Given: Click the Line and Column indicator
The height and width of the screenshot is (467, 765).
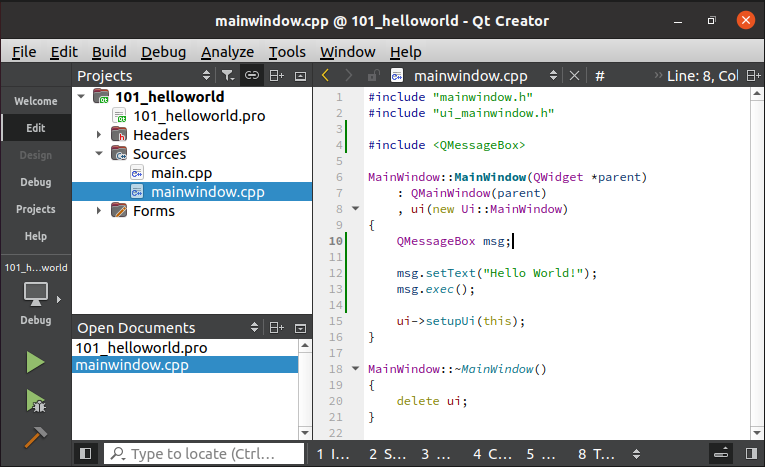Looking at the screenshot, I should pos(703,76).
